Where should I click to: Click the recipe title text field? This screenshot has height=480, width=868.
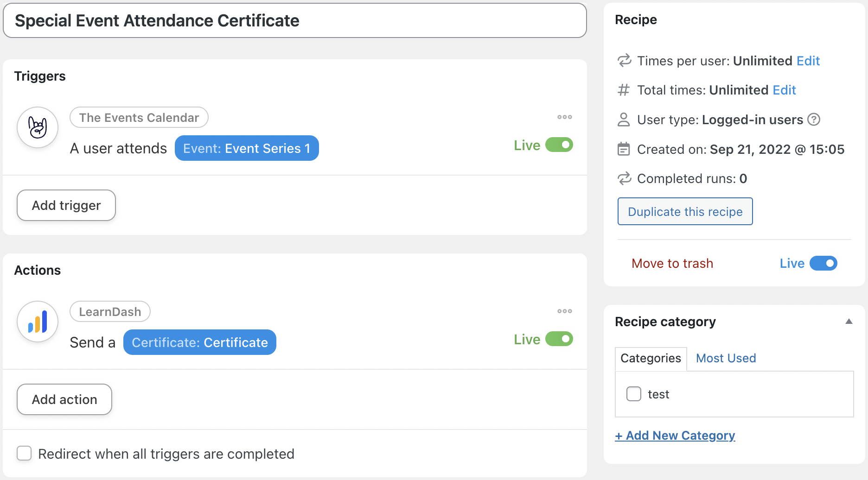(x=295, y=20)
